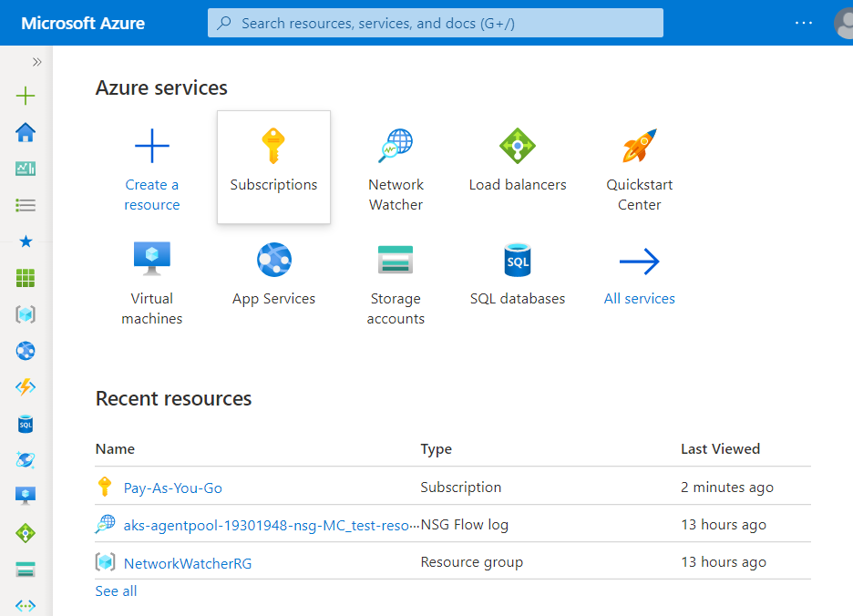Click the Subscriptions key tile
The image size is (853, 616).
click(x=273, y=166)
